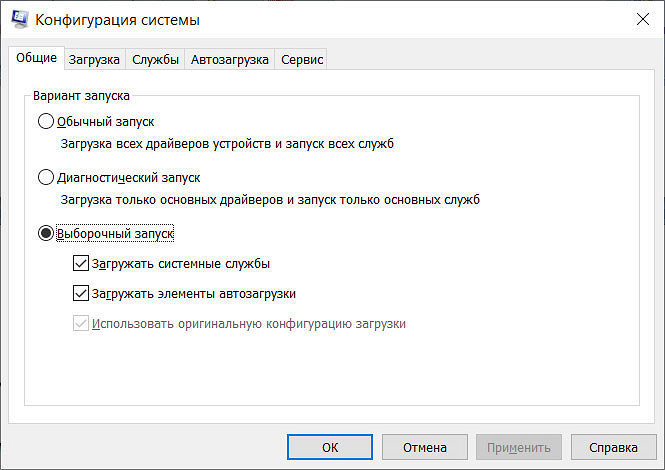Image resolution: width=665 pixels, height=470 pixels.
Task: Open the Загрузка tab
Action: pos(94,60)
